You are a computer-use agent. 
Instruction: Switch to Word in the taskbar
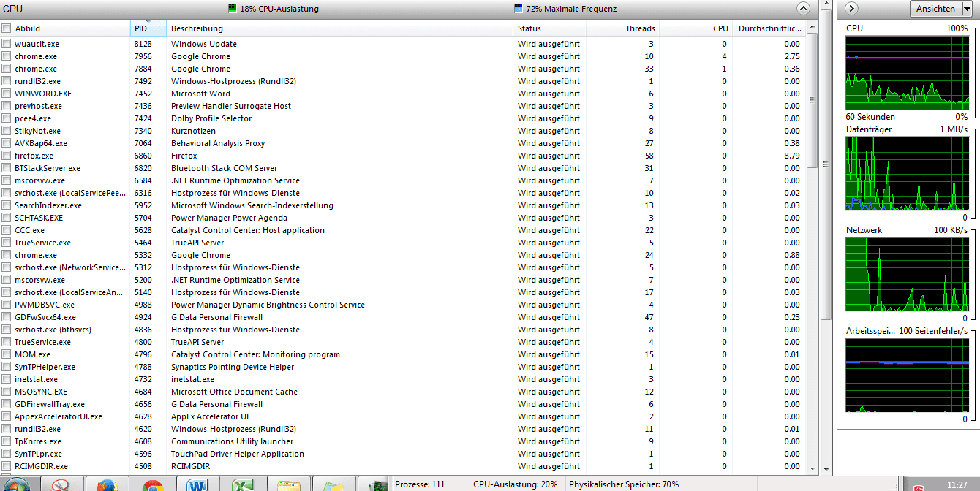click(197, 484)
